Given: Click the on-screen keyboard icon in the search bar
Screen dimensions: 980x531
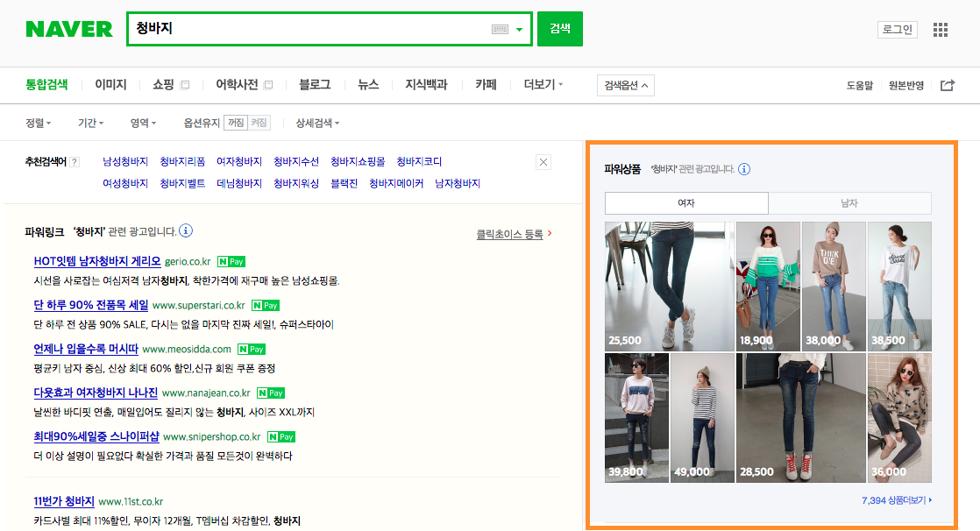Looking at the screenshot, I should click(x=501, y=29).
